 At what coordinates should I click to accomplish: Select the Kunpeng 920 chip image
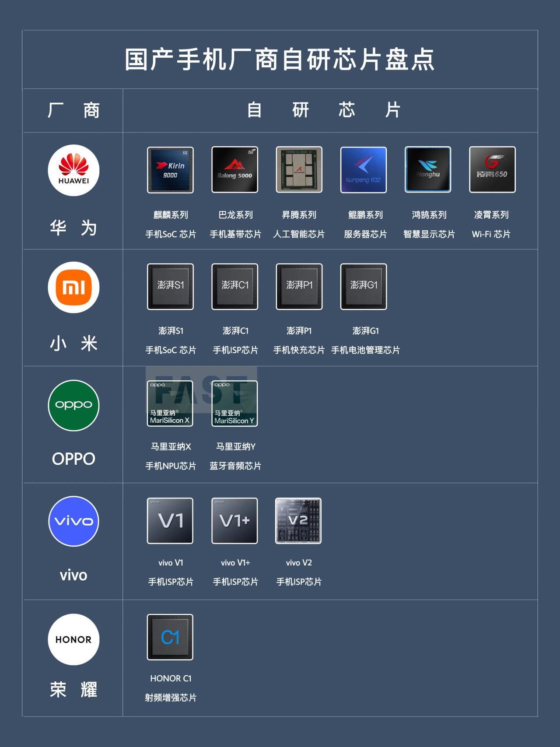click(364, 170)
